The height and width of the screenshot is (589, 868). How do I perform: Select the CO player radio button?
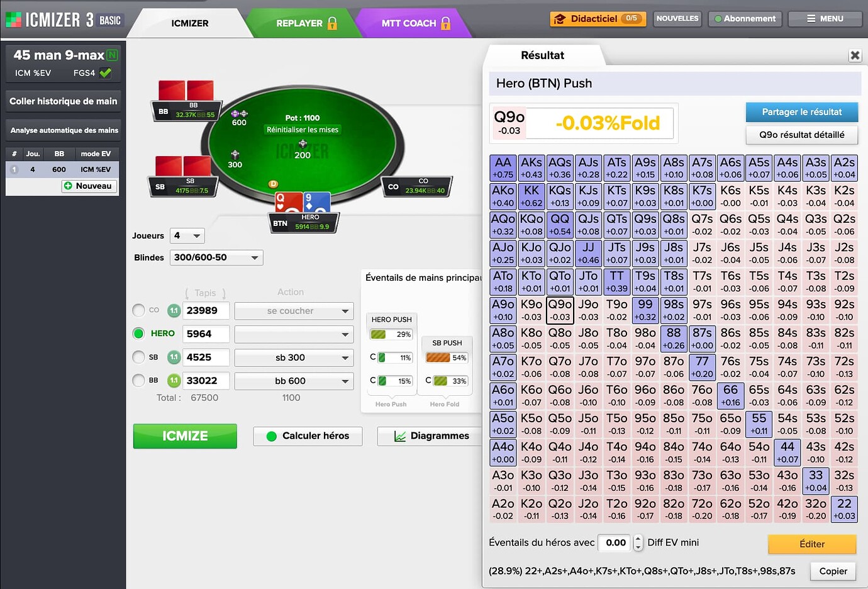point(139,310)
